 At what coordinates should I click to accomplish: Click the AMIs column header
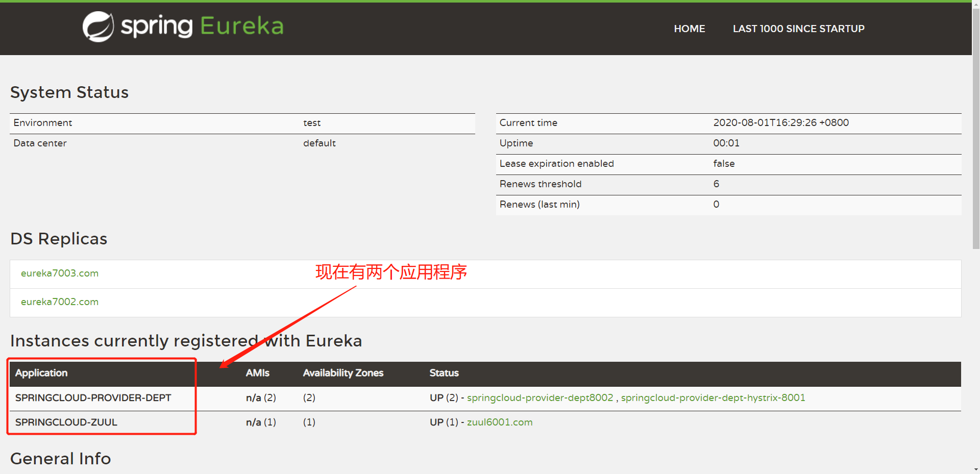[257, 373]
